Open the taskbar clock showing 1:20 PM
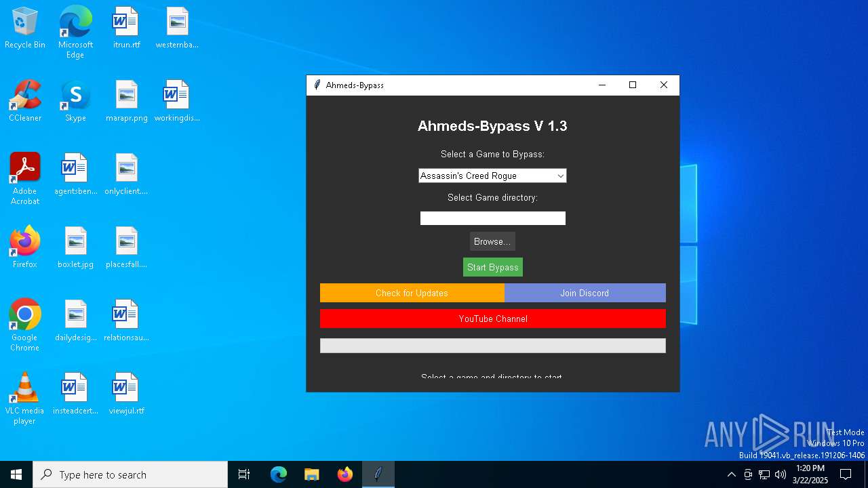 click(x=810, y=474)
